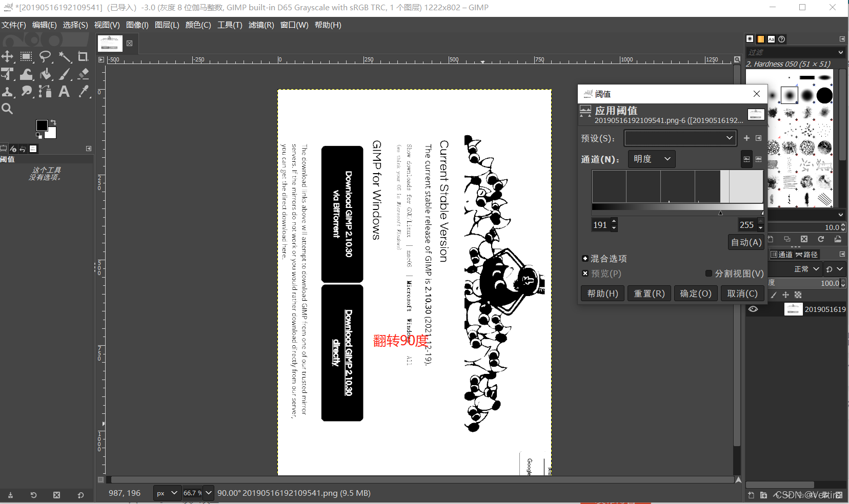849x504 pixels.
Task: Open the 编辑(E) menu
Action: (45, 25)
